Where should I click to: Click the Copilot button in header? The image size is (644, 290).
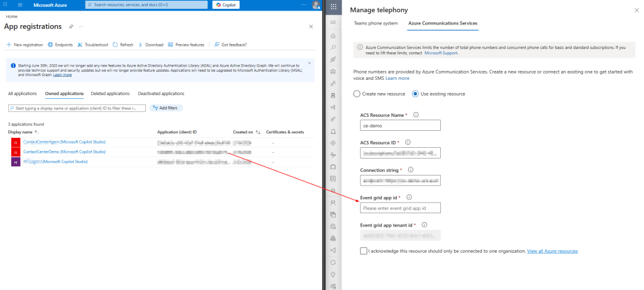click(226, 5)
